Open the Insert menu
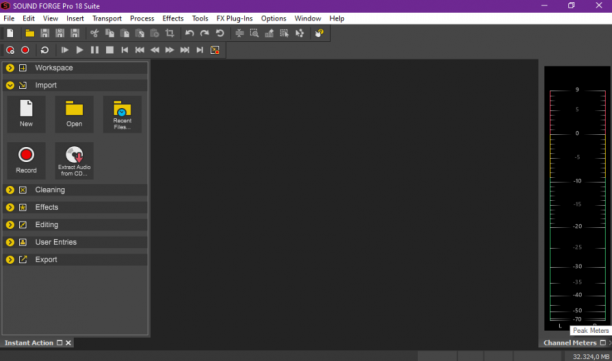The image size is (612, 361). pos(75,18)
